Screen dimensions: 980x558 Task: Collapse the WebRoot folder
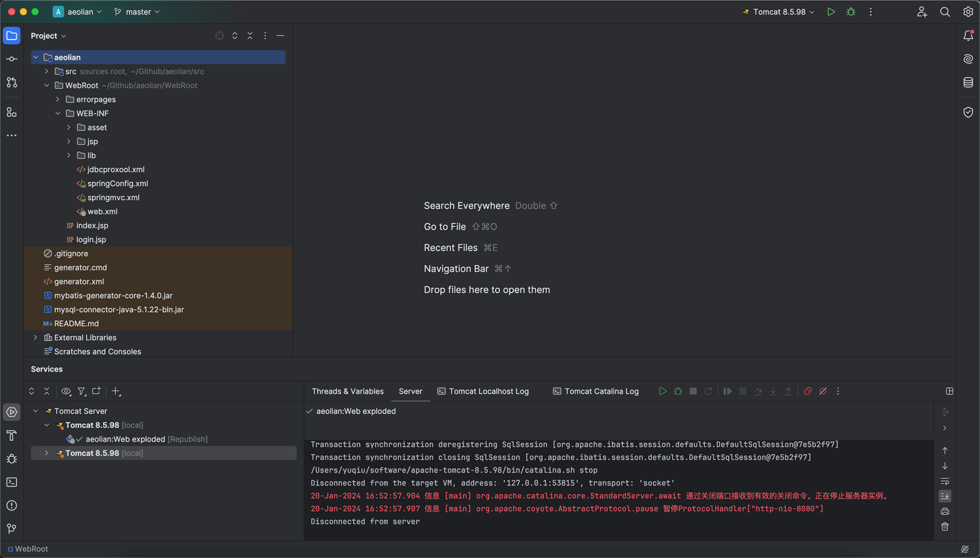point(47,85)
